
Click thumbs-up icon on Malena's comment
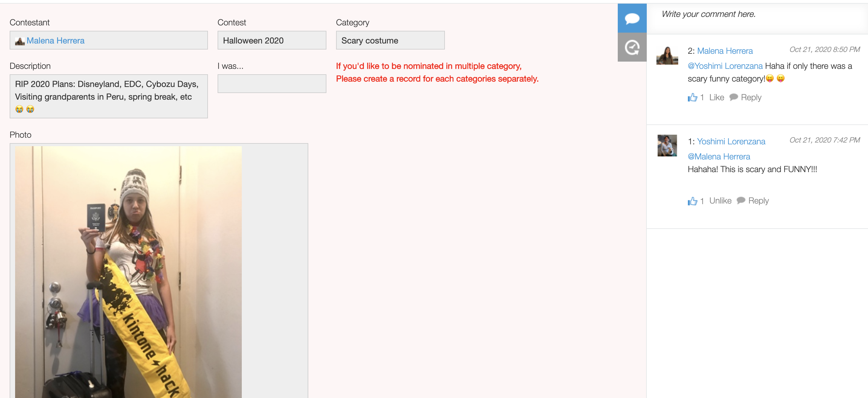pos(692,97)
